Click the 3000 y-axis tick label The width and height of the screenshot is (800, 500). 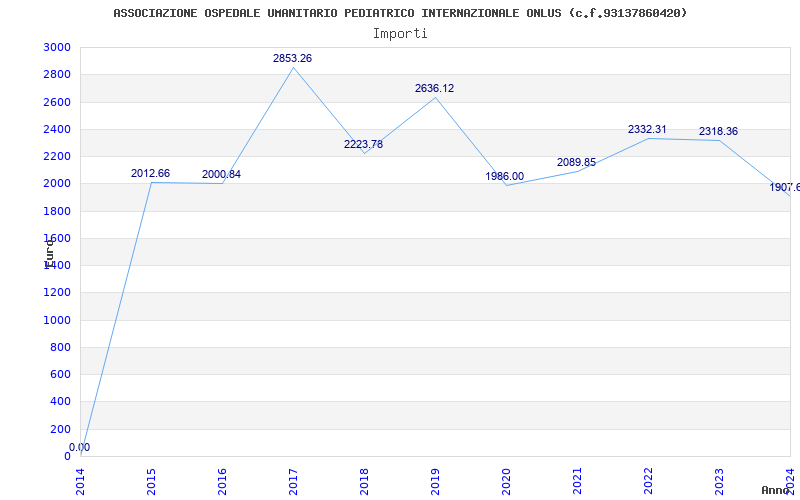[x=57, y=47]
